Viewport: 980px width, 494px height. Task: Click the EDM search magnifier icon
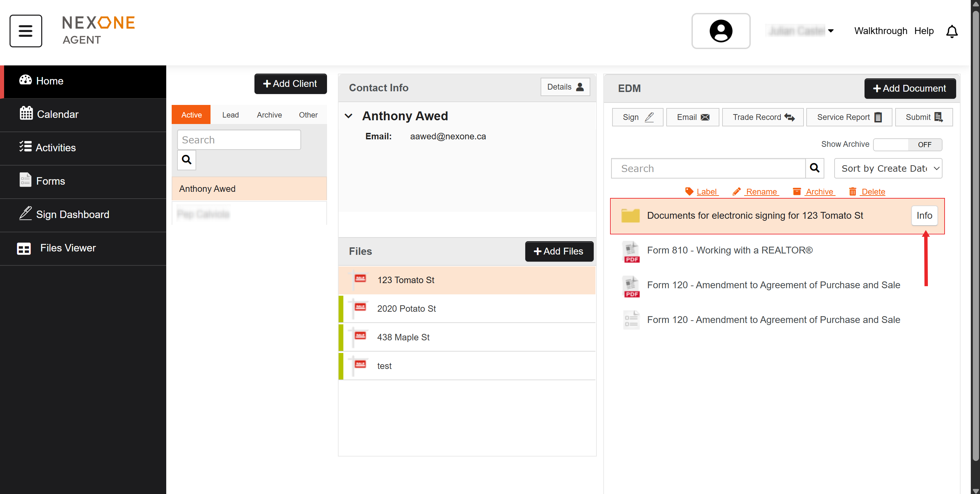click(814, 168)
